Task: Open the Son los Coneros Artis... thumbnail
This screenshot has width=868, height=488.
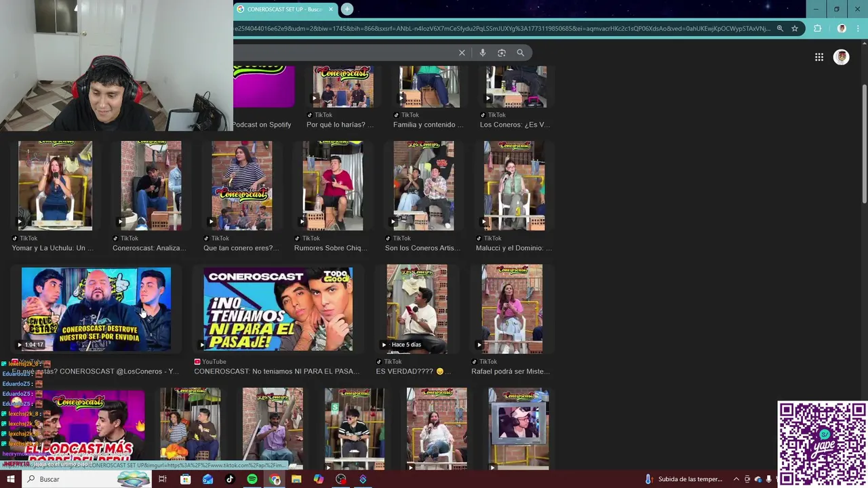Action: click(x=423, y=186)
